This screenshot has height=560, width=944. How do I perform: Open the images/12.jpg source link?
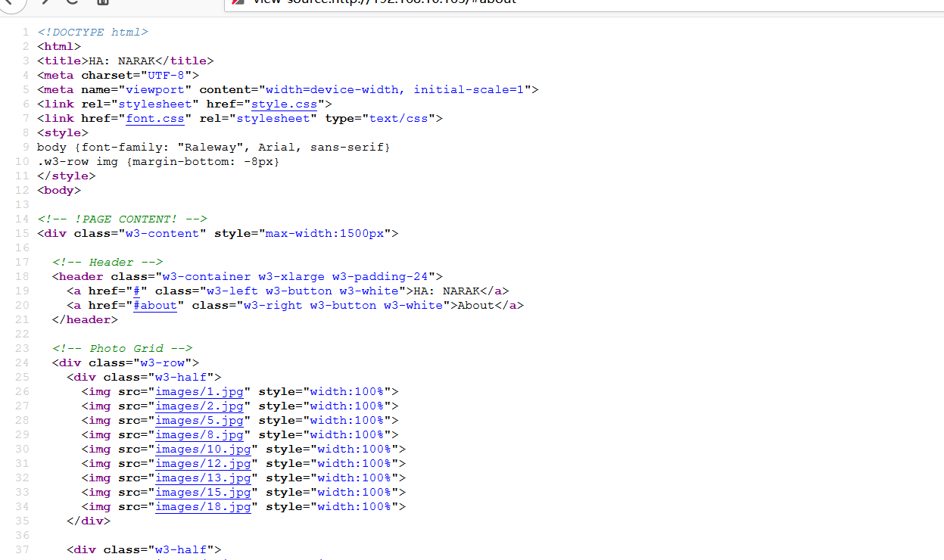pyautogui.click(x=203, y=463)
